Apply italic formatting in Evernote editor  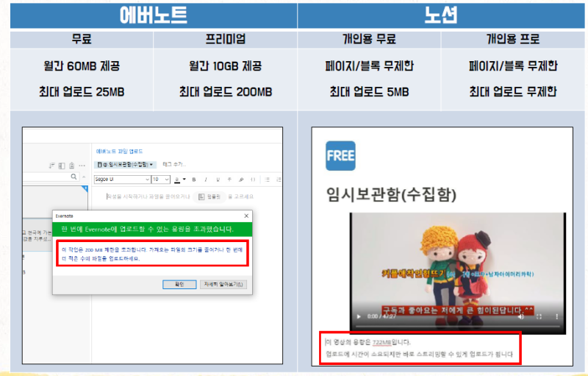[206, 180]
